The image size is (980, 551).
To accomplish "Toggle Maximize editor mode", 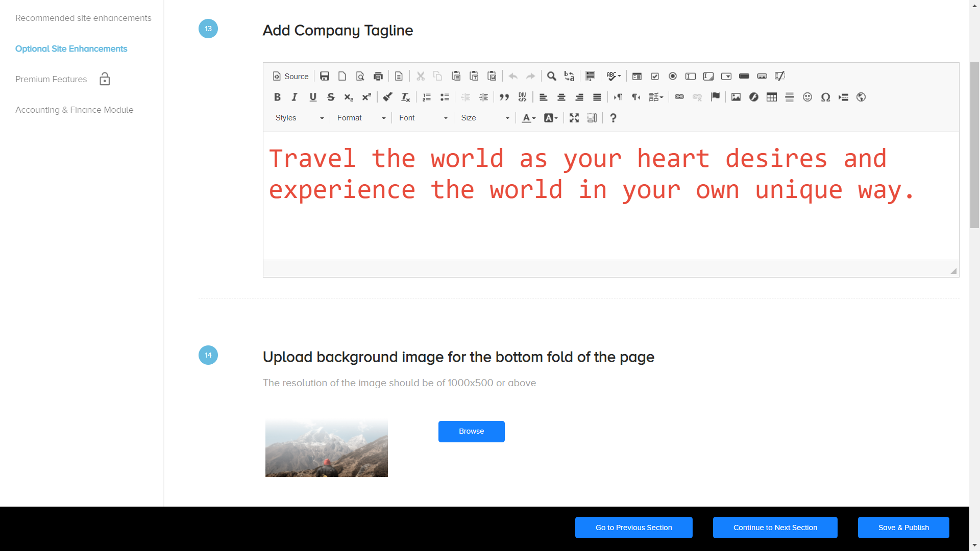I will [x=574, y=118].
